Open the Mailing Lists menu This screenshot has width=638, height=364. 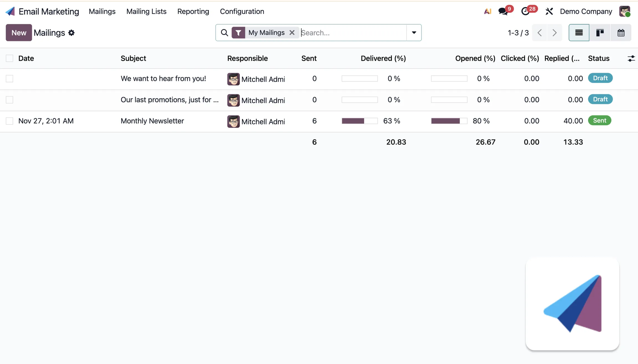click(146, 11)
